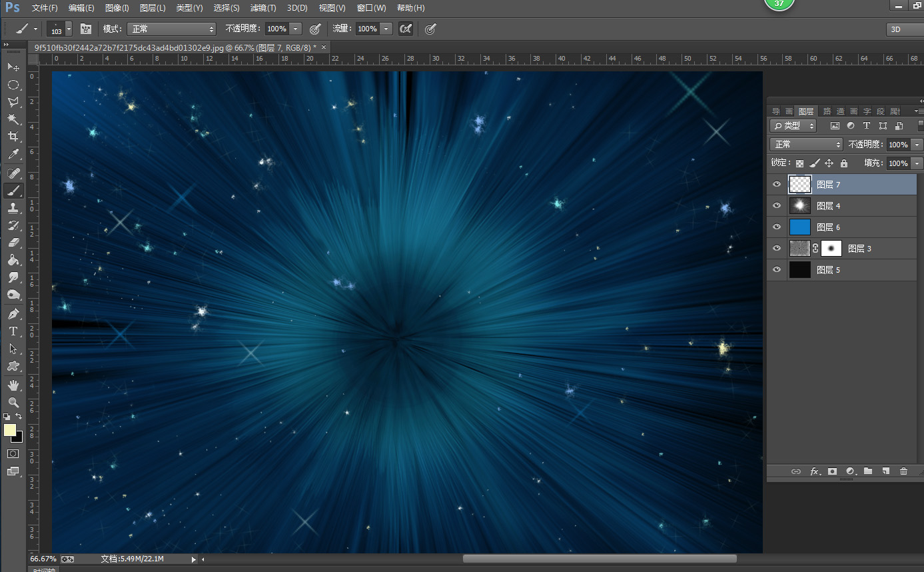The width and height of the screenshot is (924, 572).
Task: Open the brush mode 正常 dropdown
Action: (172, 29)
